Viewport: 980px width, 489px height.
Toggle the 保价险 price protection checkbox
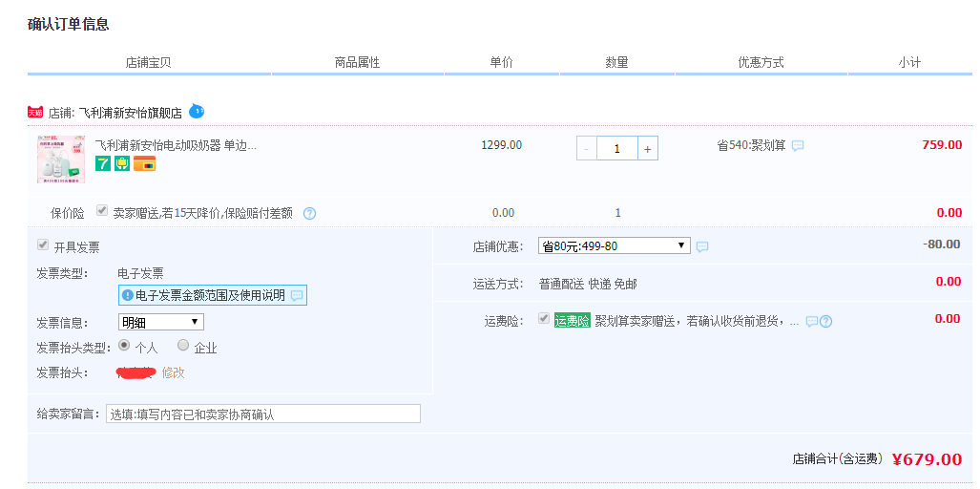[x=102, y=211]
